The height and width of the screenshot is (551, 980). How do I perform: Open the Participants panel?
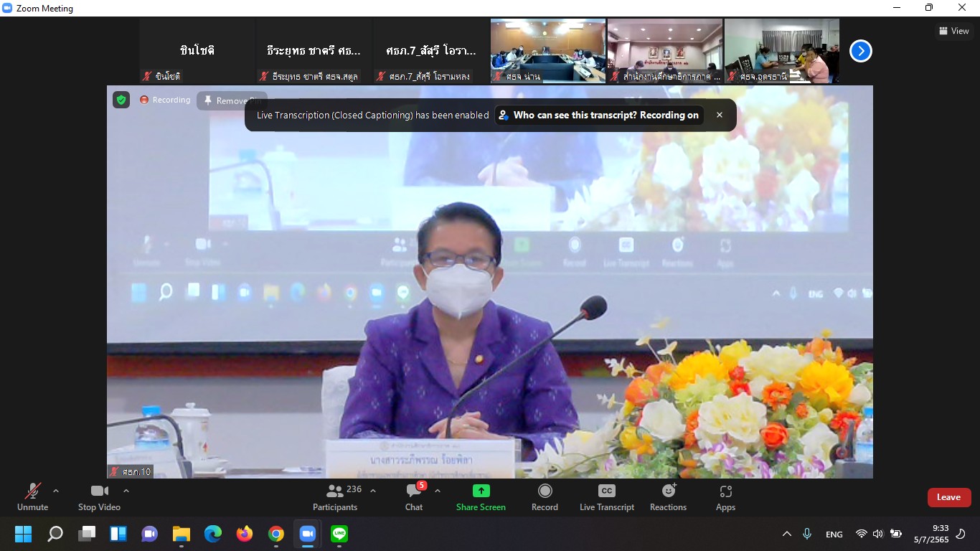pos(335,497)
